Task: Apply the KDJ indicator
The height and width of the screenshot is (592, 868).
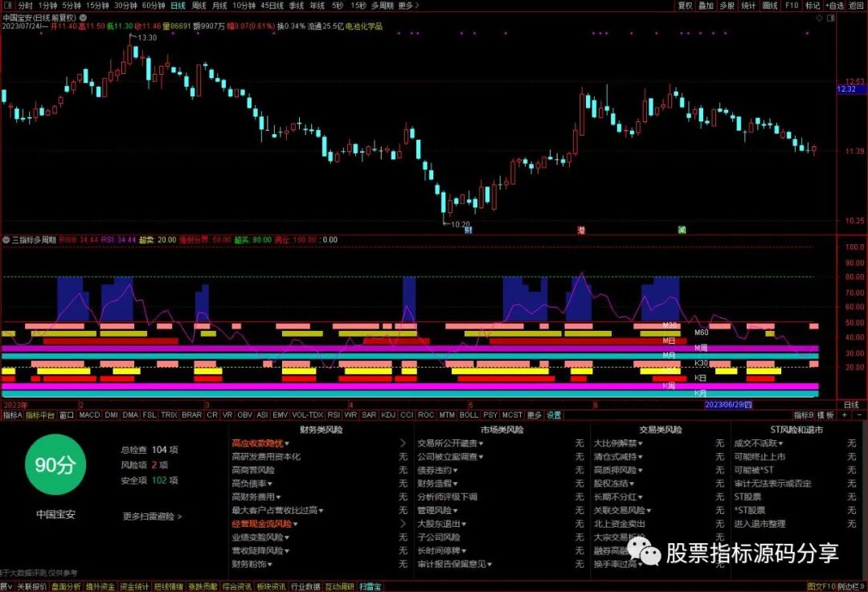Action: [x=388, y=415]
